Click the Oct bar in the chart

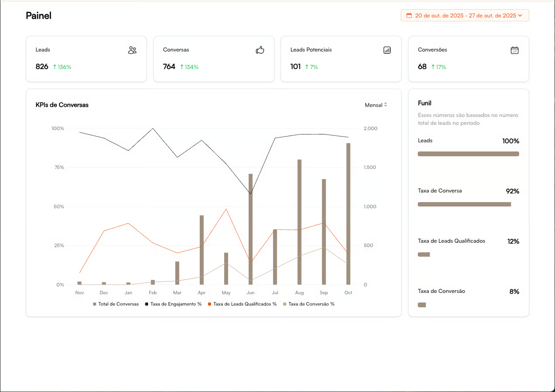pyautogui.click(x=348, y=214)
